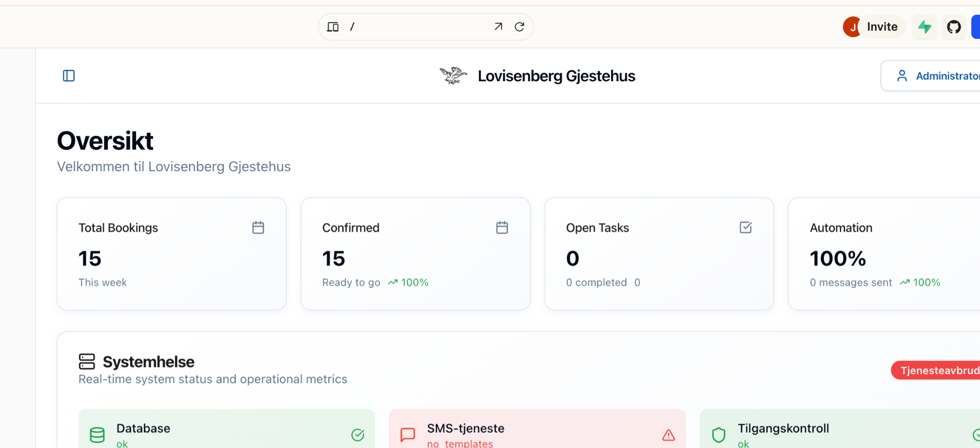Click the SMS-tjeneste warning triangle icon

[668, 435]
